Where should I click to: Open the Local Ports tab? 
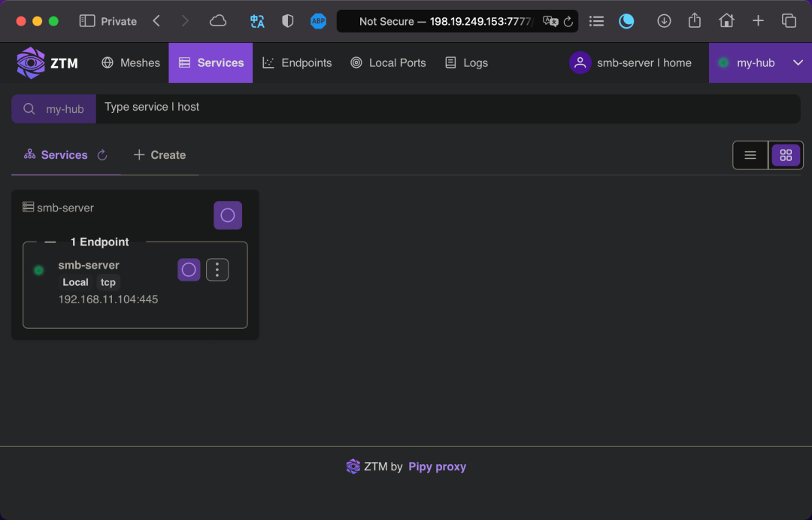pyautogui.click(x=388, y=62)
